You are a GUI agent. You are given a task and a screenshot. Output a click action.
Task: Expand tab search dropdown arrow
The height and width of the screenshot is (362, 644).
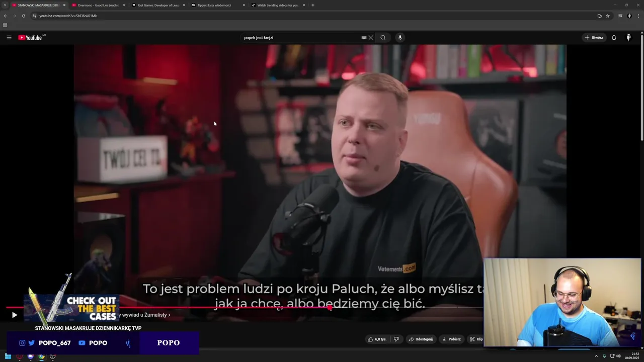5,5
